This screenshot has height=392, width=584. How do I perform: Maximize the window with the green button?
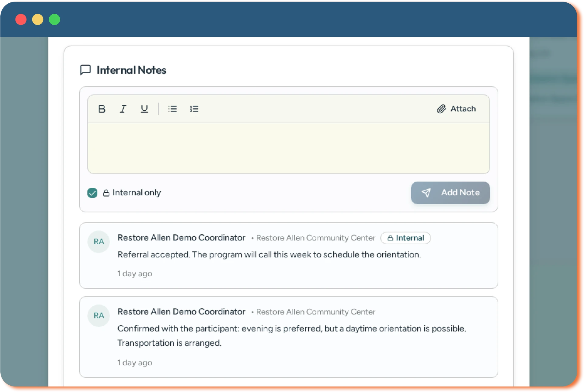(54, 19)
